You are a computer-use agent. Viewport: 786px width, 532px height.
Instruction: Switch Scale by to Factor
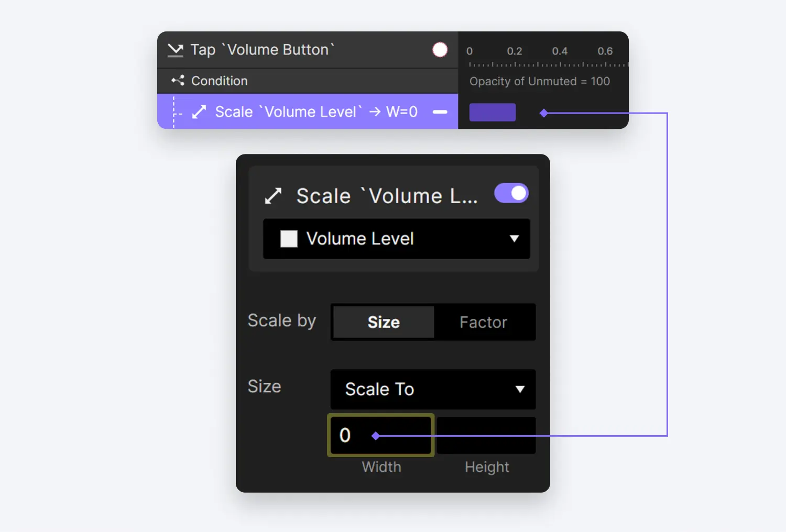(484, 322)
